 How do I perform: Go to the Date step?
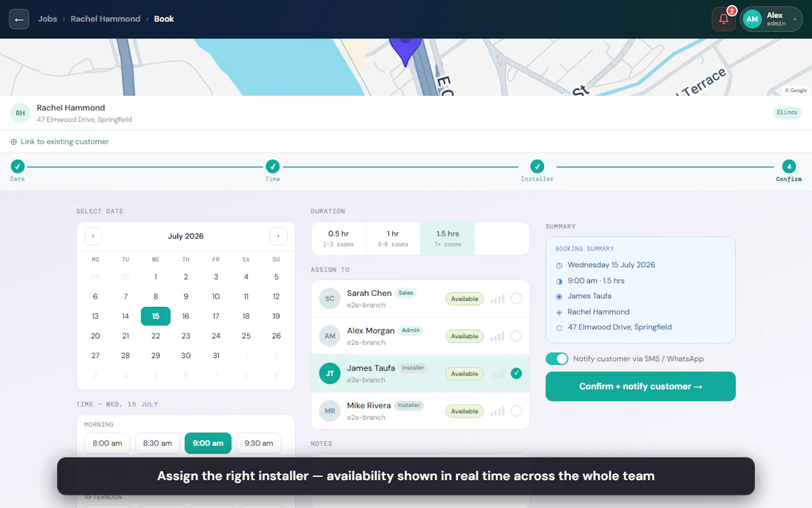(x=18, y=166)
